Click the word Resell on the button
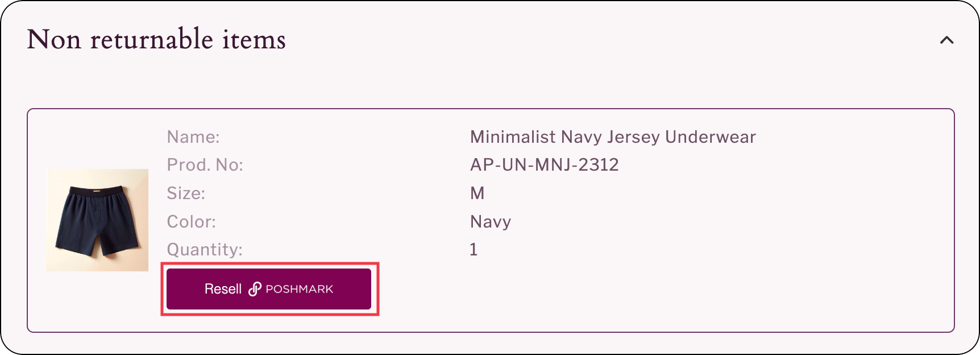 223,289
